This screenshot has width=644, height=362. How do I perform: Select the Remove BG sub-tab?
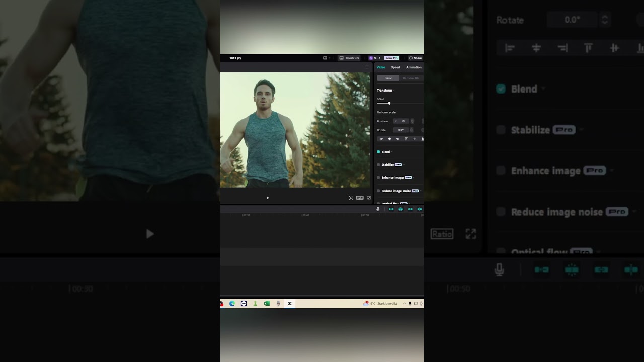411,78
